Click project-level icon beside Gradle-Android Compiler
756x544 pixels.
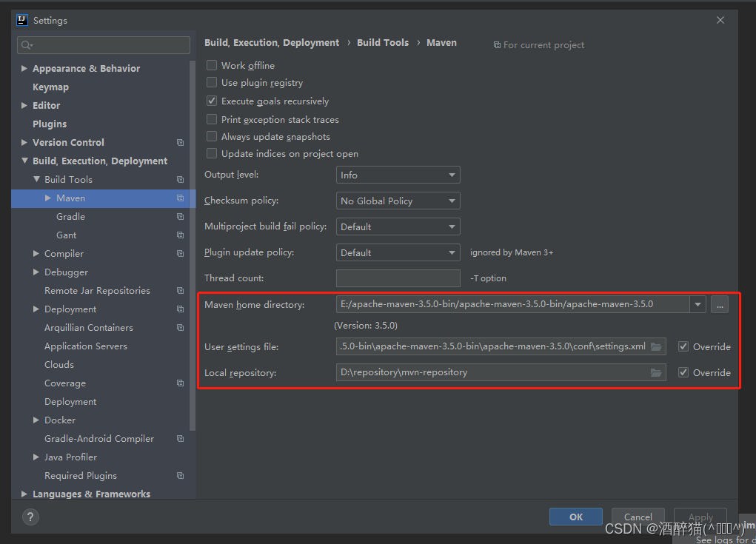(x=181, y=438)
